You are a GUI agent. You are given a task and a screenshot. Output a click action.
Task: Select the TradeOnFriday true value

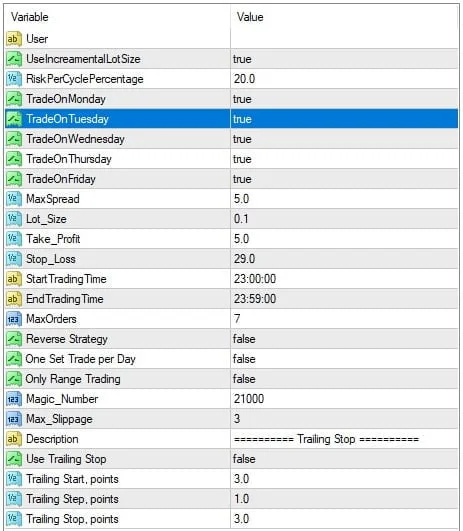point(242,179)
